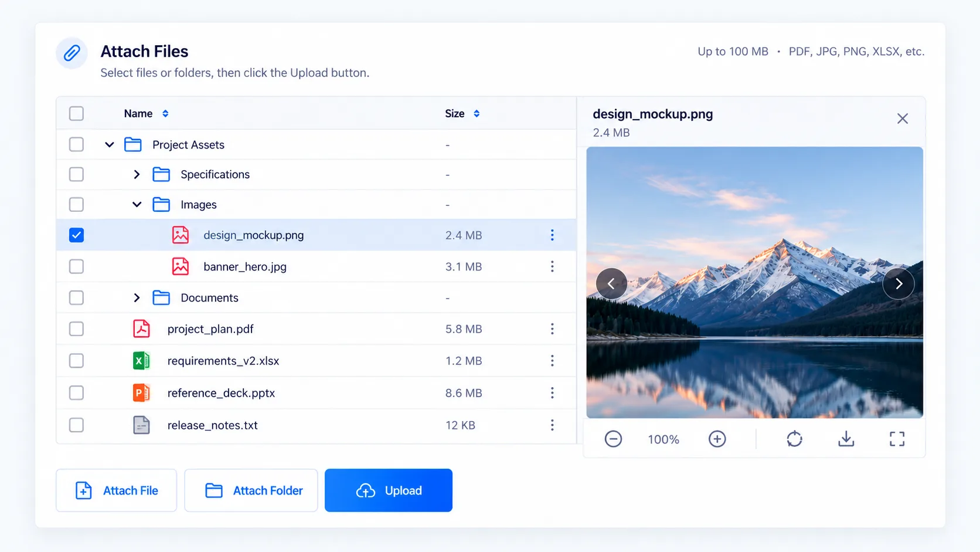Uncheck the design_mockup.png checkbox
Image resolution: width=980 pixels, height=552 pixels.
[x=76, y=235]
